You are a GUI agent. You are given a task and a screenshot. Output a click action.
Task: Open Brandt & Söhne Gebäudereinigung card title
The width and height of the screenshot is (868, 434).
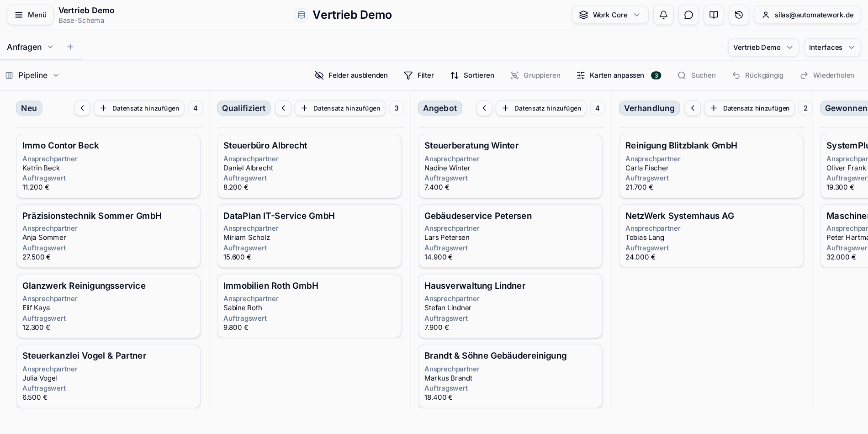click(495, 355)
